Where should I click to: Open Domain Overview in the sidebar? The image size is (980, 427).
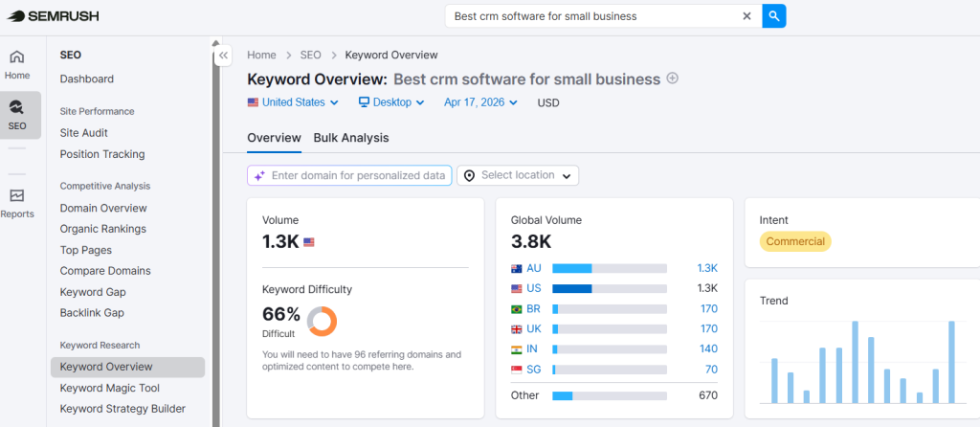(x=103, y=208)
